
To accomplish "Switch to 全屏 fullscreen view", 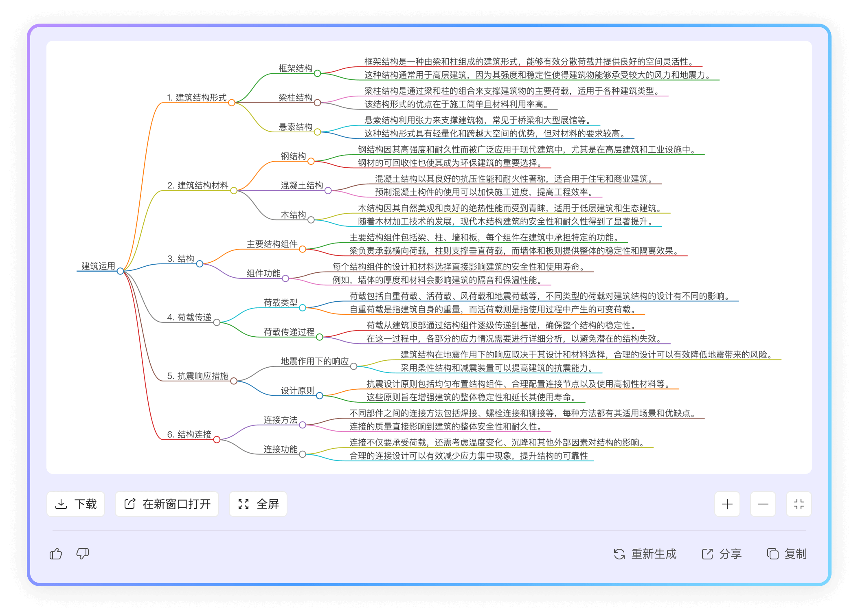I will point(258,504).
